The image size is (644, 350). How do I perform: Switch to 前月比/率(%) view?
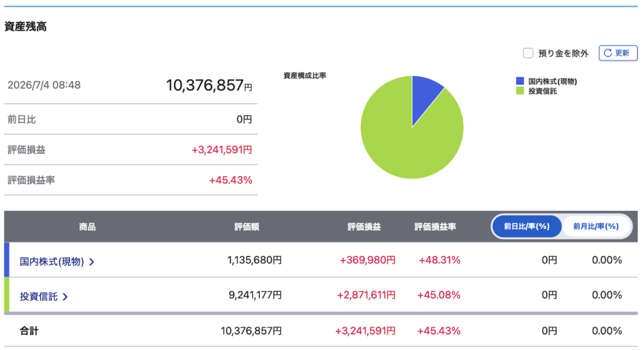pos(596,226)
